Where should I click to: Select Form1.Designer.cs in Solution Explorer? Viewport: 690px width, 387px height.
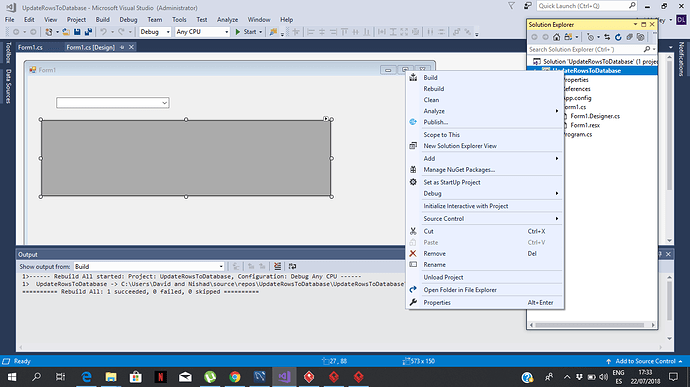point(595,116)
